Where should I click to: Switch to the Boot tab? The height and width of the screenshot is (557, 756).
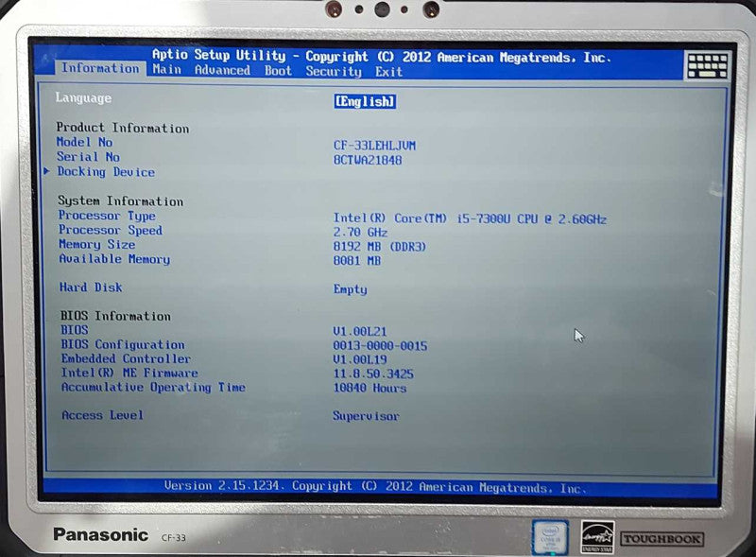tap(278, 71)
